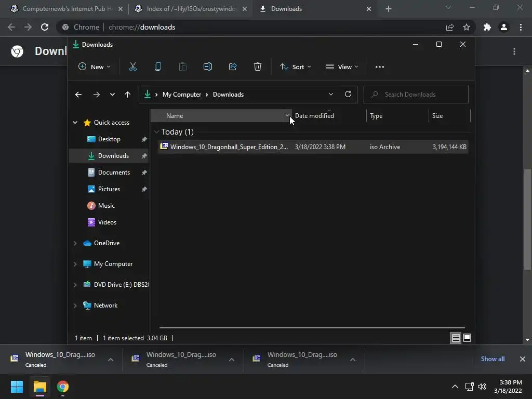
Task: Select Videos in Quick access
Action: 109,222
